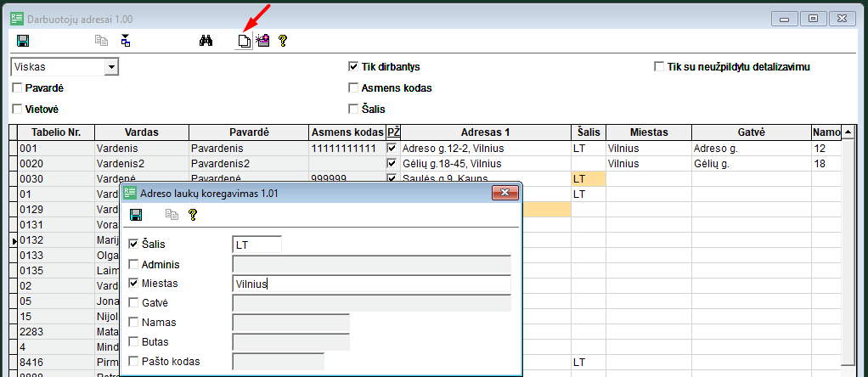Close the Adreso laukų koregavimas dialog
This screenshot has height=377, width=868.
pos(504,193)
